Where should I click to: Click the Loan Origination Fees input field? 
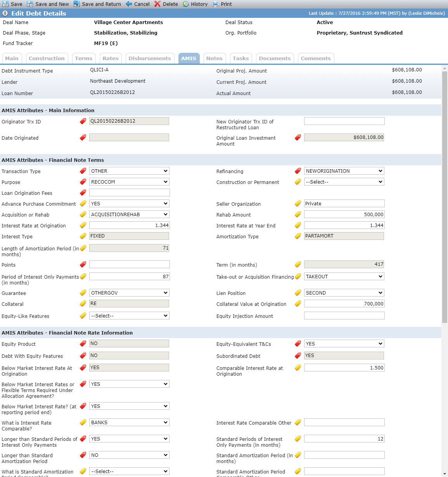click(x=130, y=193)
